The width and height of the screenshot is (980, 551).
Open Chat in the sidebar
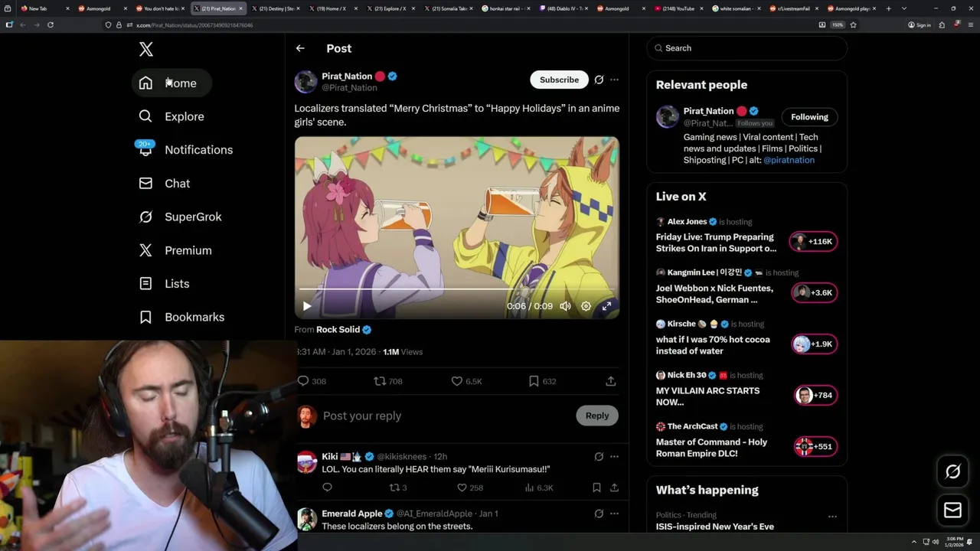pyautogui.click(x=165, y=184)
